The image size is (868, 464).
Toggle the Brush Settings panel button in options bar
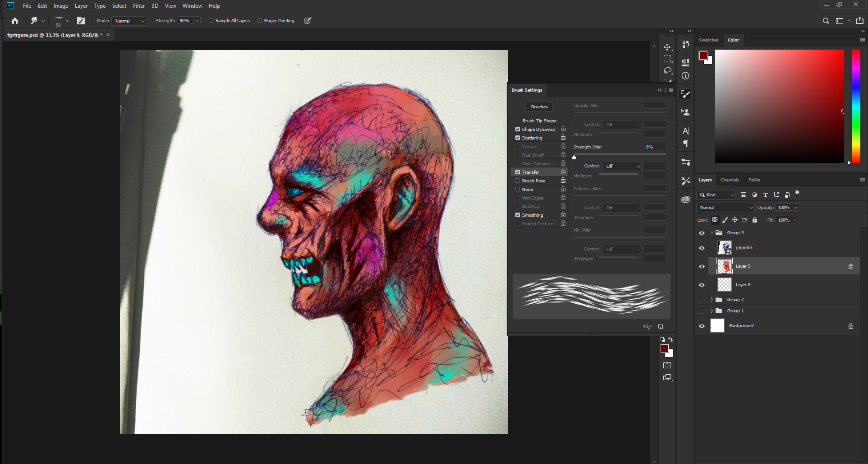(81, 21)
